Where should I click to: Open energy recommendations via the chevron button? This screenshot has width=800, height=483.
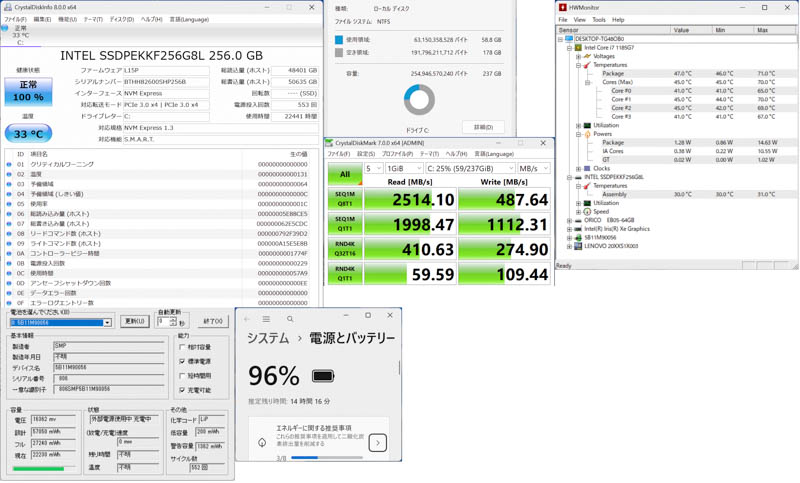point(378,443)
